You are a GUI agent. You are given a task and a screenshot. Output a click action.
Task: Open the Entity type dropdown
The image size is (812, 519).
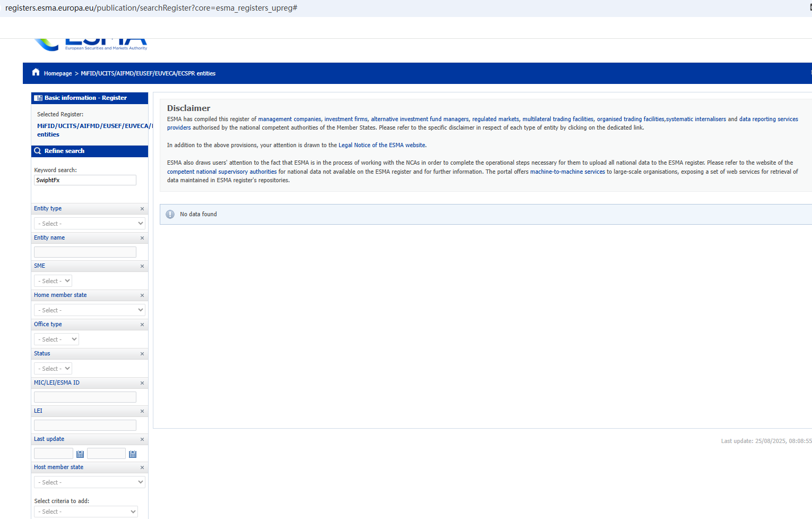(90, 224)
